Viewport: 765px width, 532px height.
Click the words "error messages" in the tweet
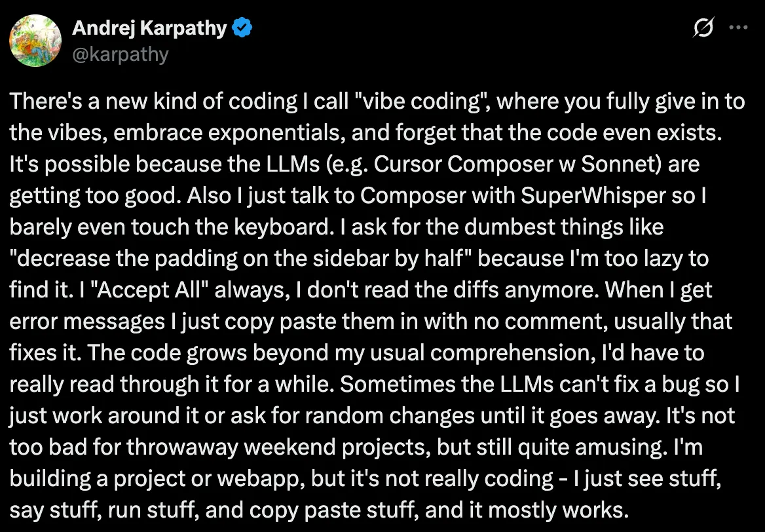87,322
